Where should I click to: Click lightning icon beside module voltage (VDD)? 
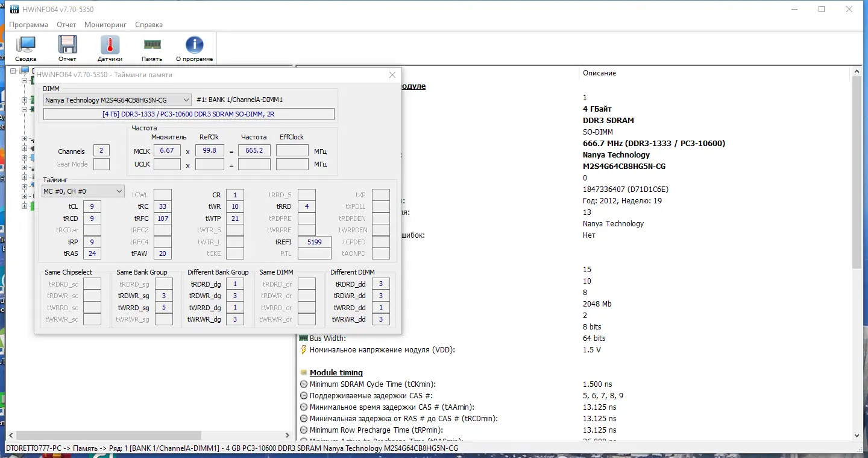(303, 350)
